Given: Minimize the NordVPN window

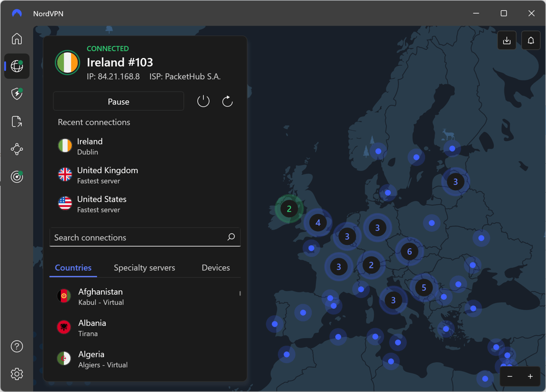Looking at the screenshot, I should pyautogui.click(x=476, y=13).
